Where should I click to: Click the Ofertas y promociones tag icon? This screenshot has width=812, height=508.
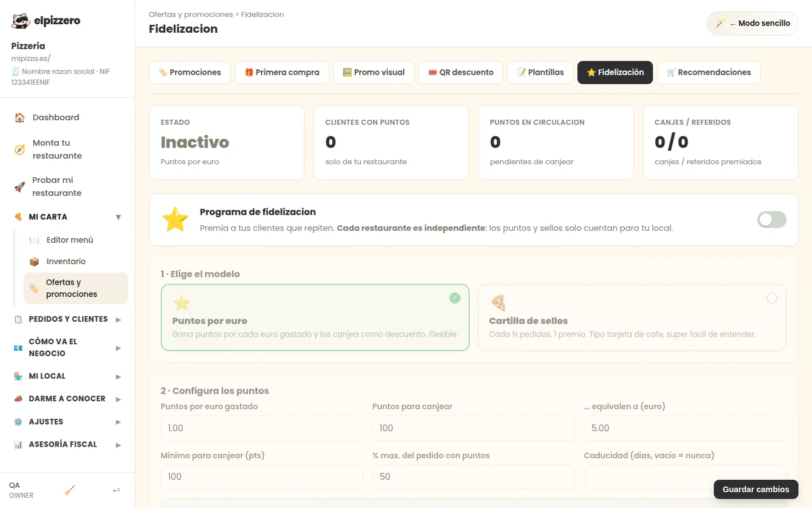tap(34, 288)
